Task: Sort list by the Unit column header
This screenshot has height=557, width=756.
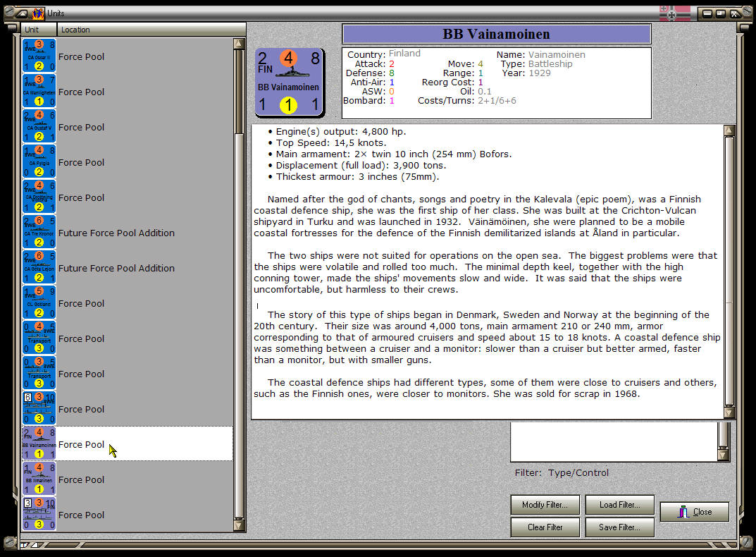Action: [39, 30]
